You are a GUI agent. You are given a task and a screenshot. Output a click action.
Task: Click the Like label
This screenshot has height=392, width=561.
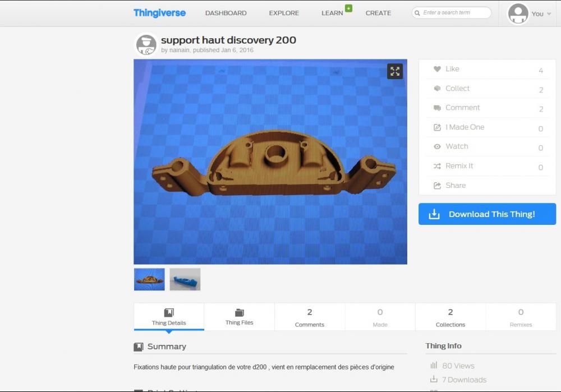(x=452, y=68)
